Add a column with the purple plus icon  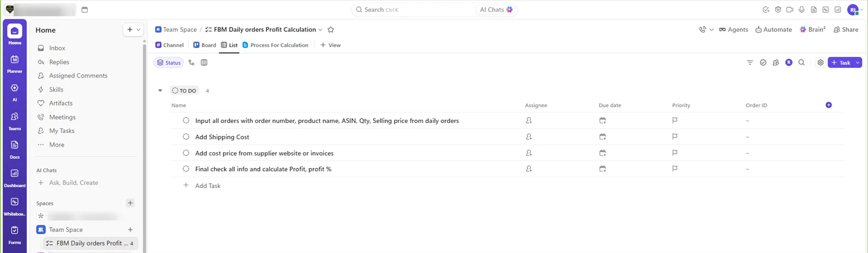(828, 105)
